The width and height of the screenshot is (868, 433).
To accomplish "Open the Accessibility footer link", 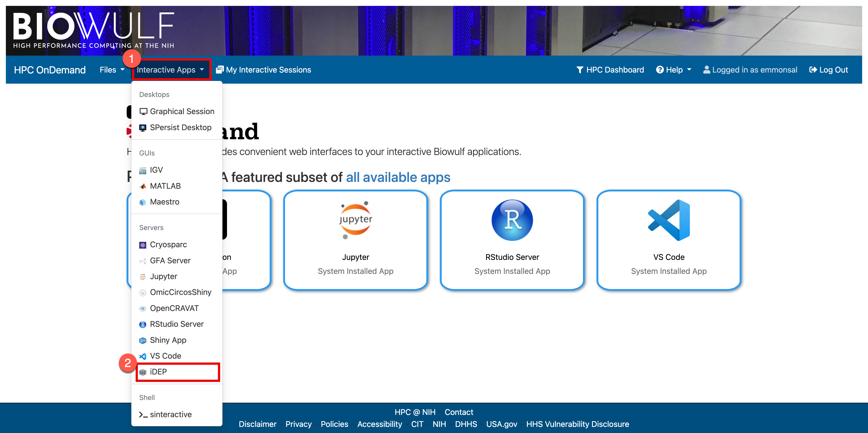I will [380, 424].
